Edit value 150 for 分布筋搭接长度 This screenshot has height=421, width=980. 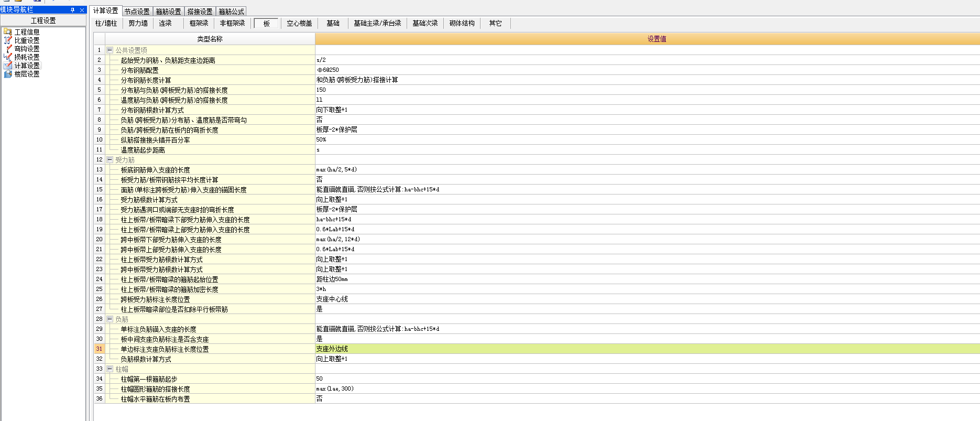pos(648,90)
